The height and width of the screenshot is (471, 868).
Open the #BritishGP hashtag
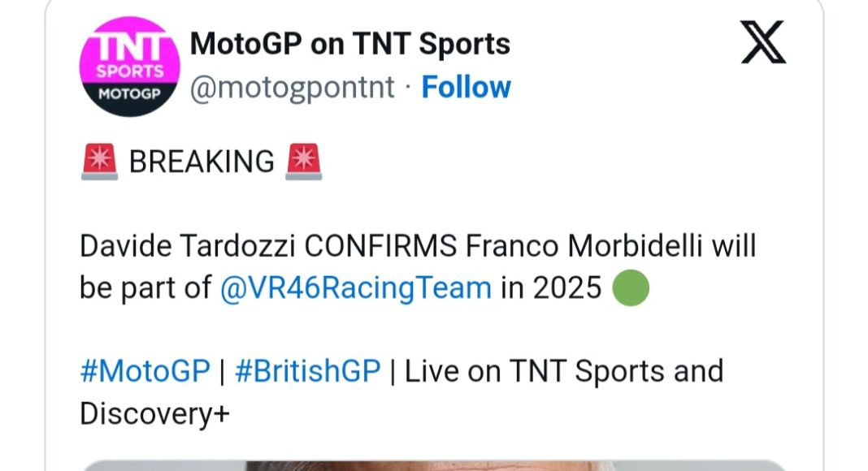[x=307, y=371]
